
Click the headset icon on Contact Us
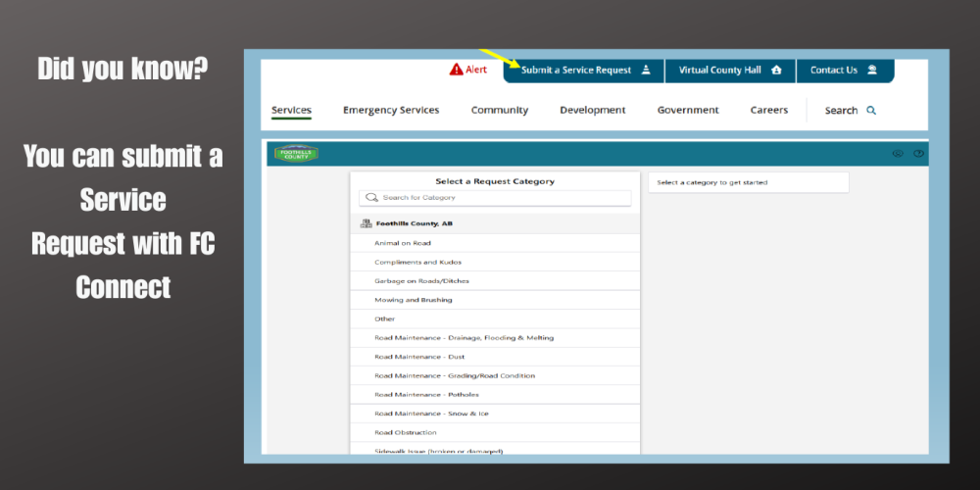(872, 71)
